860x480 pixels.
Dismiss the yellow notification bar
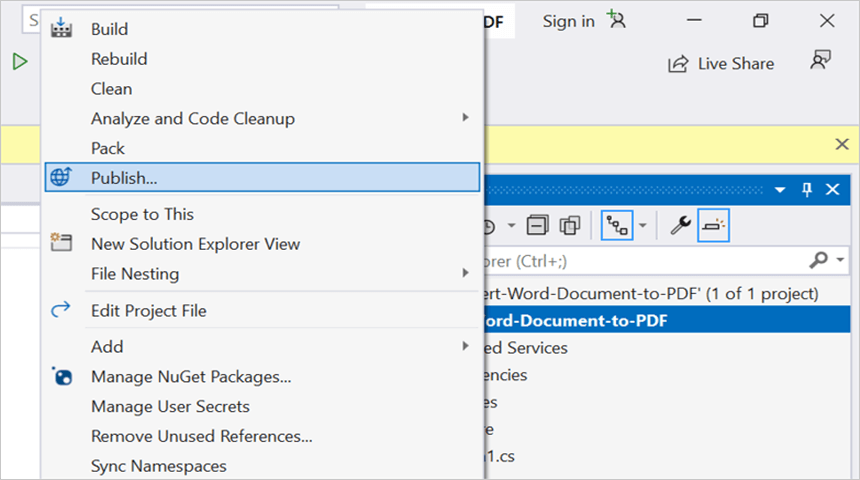[842, 144]
